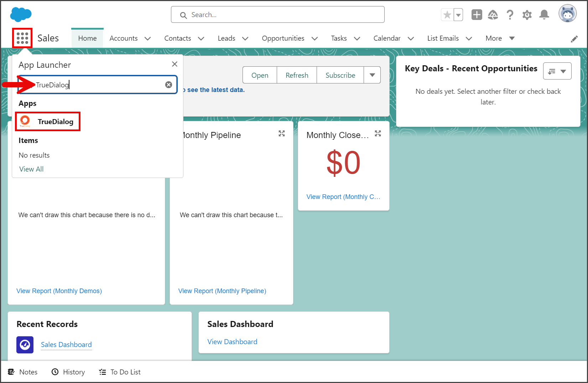Expand the Monthly Pipeline chart
Viewport: 588px width, 383px height.
[x=282, y=133]
